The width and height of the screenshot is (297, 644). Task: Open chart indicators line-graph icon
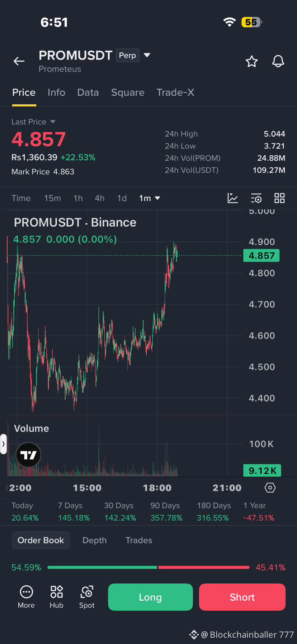[233, 198]
